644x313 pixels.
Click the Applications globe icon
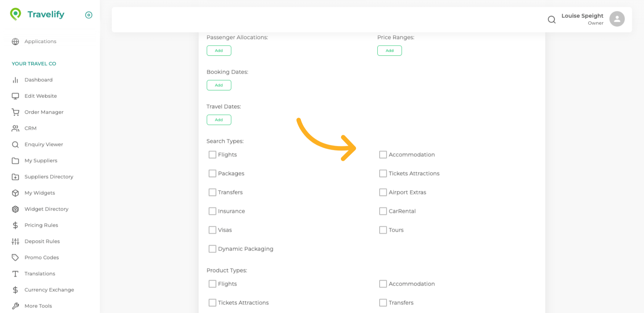pyautogui.click(x=15, y=41)
